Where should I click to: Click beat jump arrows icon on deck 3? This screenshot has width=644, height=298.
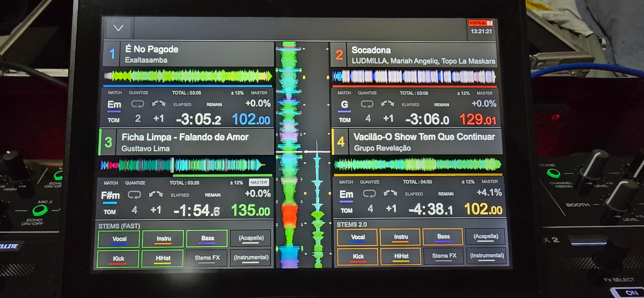pos(156,194)
